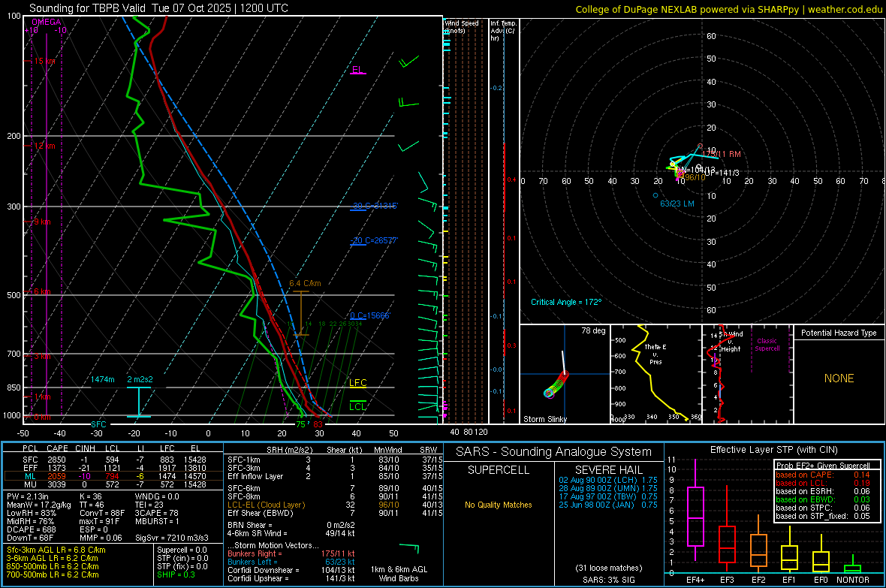
Task: Select the Sfc-3km AGL LR line
Action: (56, 550)
